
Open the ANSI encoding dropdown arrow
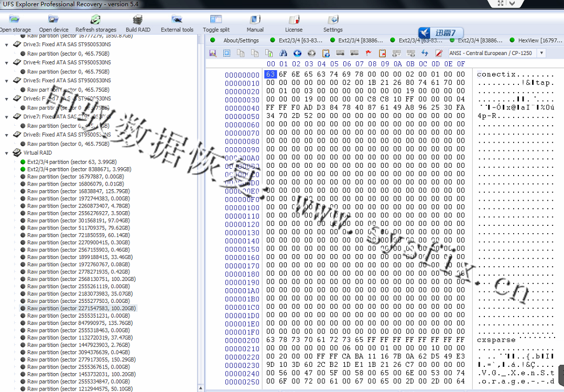coord(541,53)
